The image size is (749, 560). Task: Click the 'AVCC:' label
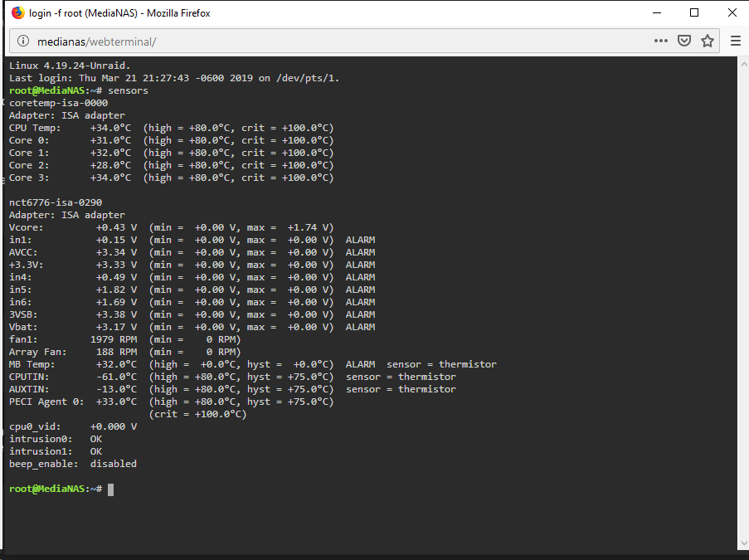pos(23,252)
